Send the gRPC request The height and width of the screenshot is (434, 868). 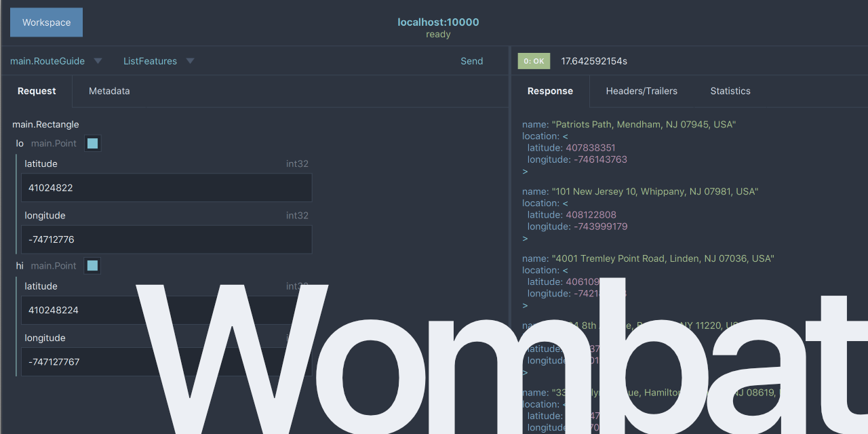472,61
